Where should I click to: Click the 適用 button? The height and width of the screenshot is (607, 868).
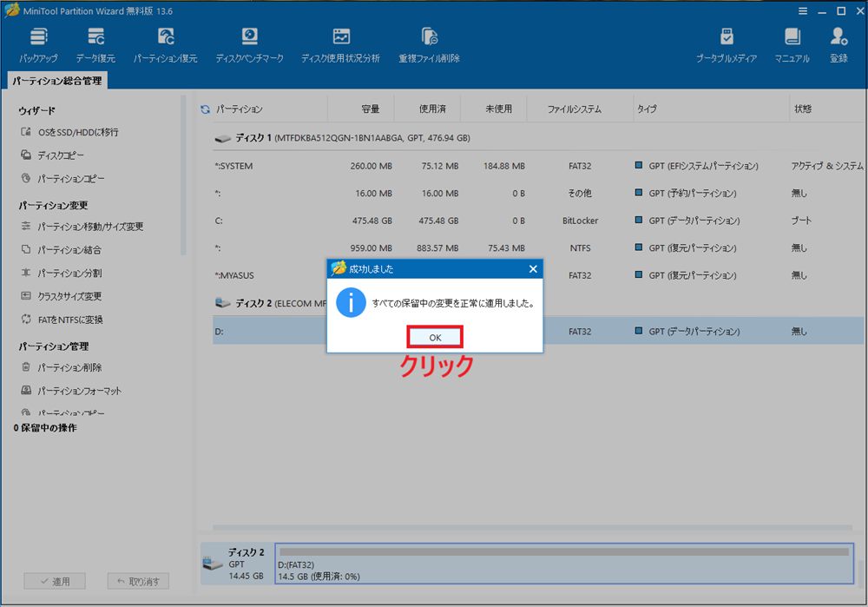point(55,581)
